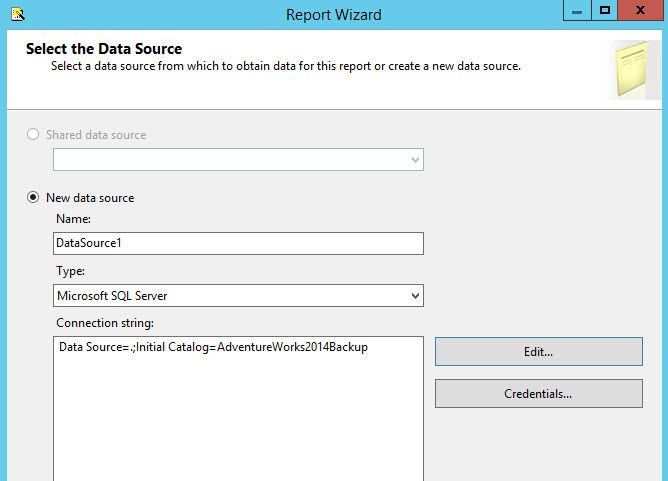Open the Credentials... dialog button
668x481 pixels.
(538, 394)
